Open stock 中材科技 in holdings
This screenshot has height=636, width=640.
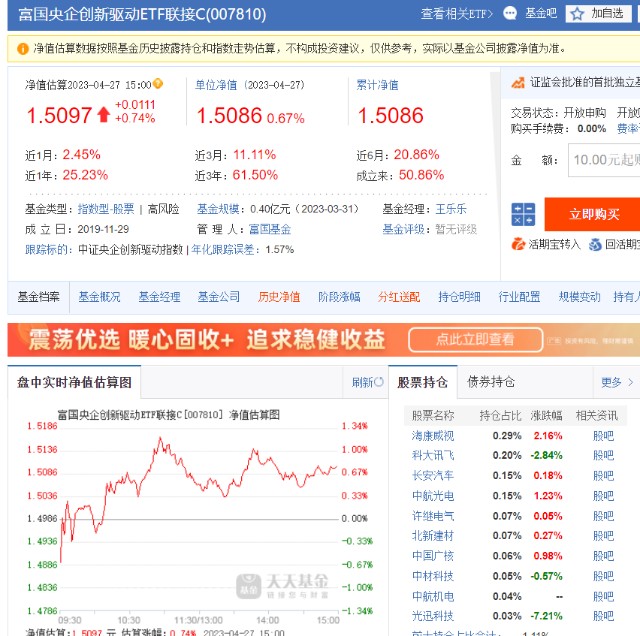tap(433, 576)
